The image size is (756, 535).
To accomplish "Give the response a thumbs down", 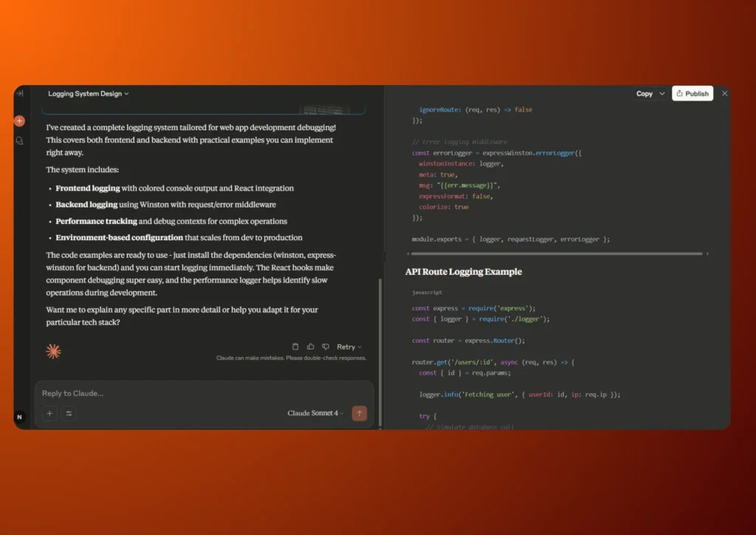I will [326, 347].
